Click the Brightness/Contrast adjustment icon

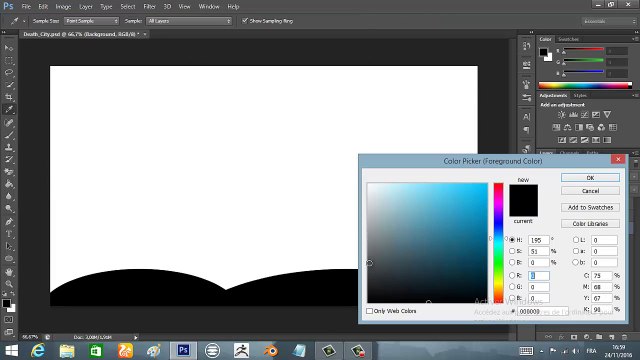[x=562, y=115]
